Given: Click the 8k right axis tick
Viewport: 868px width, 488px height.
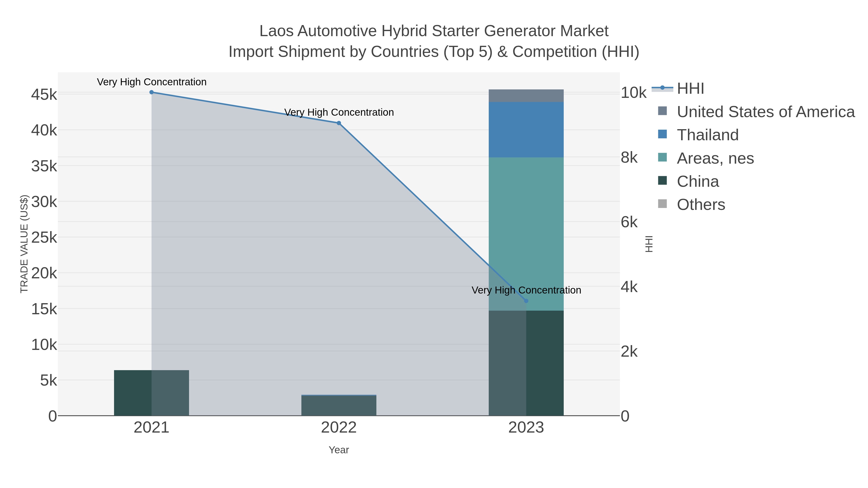Looking at the screenshot, I should (x=630, y=157).
